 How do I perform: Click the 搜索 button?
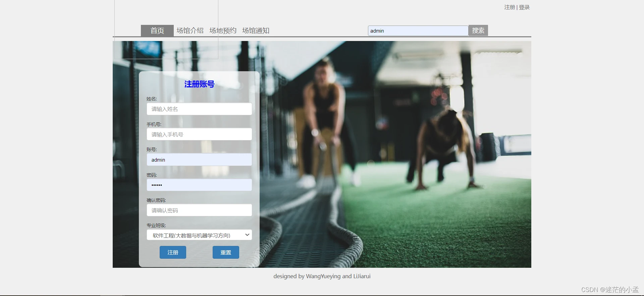pos(478,31)
